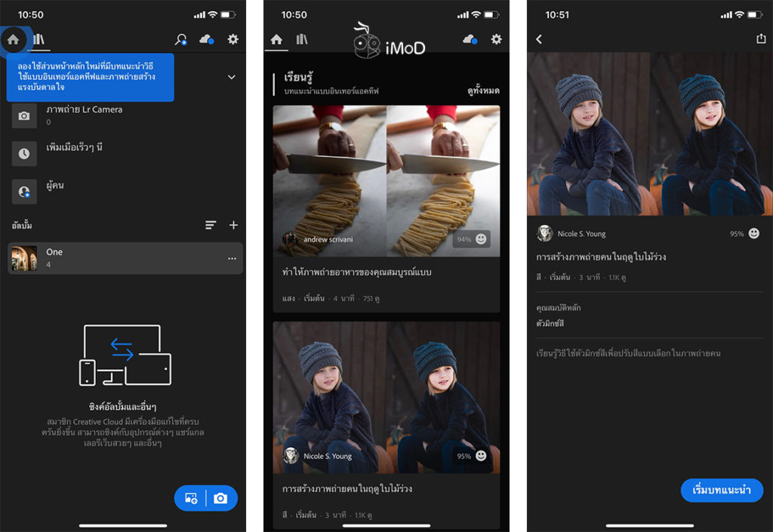Open album sort options icon
Viewport: 773px width, 532px height.
point(212,225)
